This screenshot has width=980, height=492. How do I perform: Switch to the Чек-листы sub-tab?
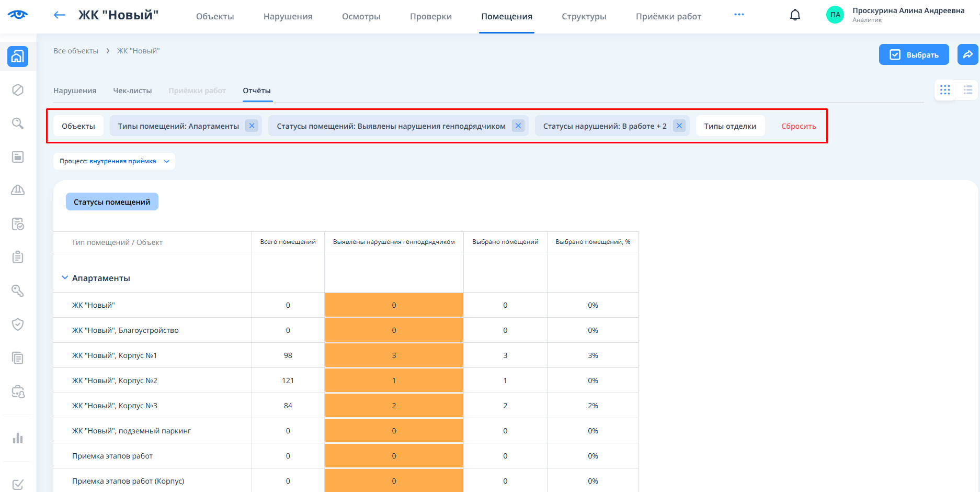tap(132, 91)
